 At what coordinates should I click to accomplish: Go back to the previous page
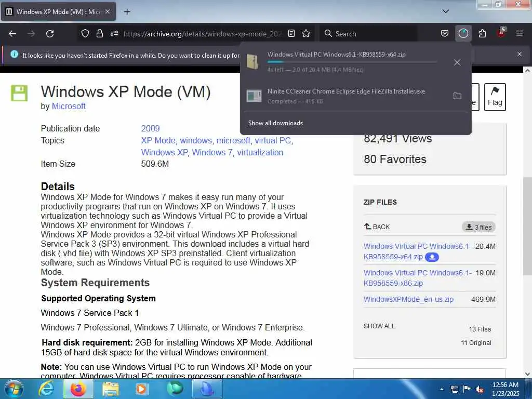tap(12, 34)
